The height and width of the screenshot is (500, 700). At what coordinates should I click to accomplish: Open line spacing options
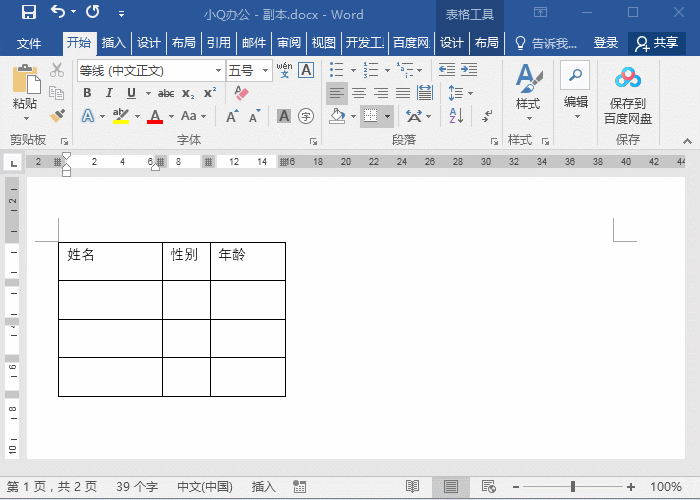click(460, 93)
